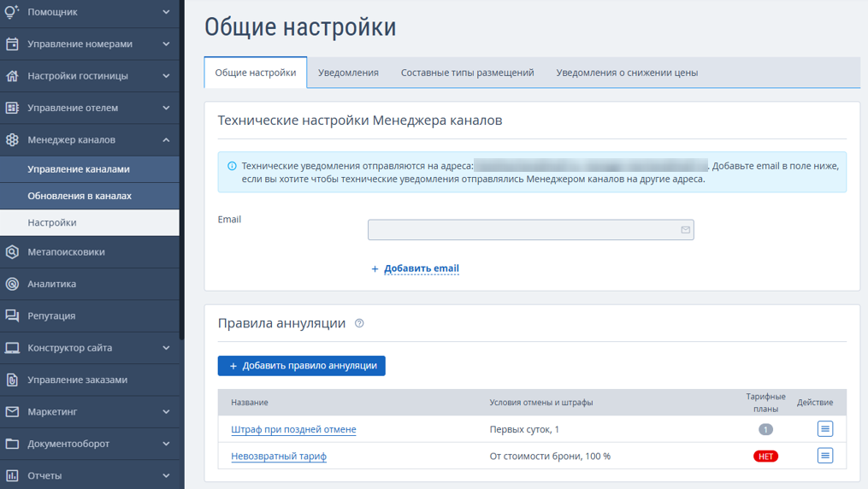The width and height of the screenshot is (868, 489).
Task: Click the Конструктор сайта laptop icon
Action: 12,348
